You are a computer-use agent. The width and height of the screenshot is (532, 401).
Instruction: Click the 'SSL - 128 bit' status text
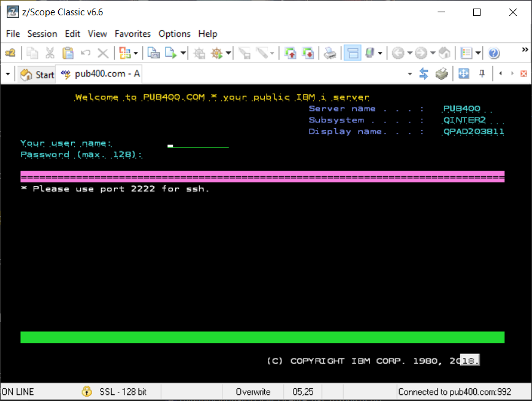pyautogui.click(x=123, y=392)
